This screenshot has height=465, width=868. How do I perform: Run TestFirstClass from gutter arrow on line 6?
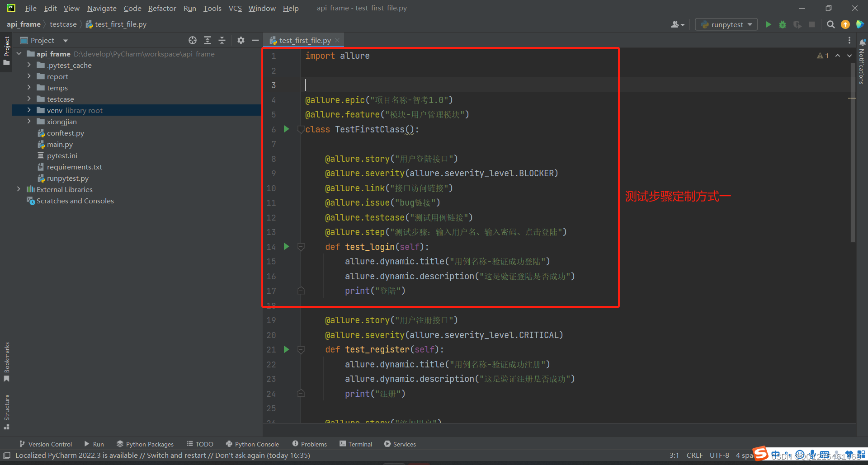(286, 129)
